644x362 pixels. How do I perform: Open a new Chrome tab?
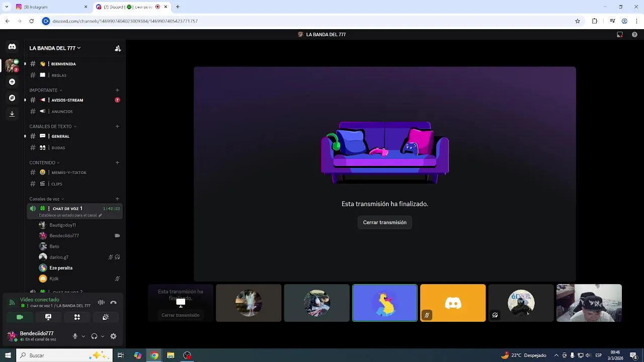click(x=178, y=7)
